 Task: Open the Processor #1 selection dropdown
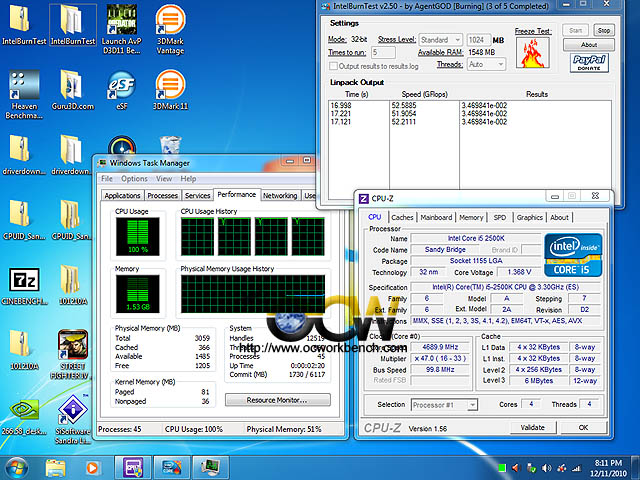(444, 405)
